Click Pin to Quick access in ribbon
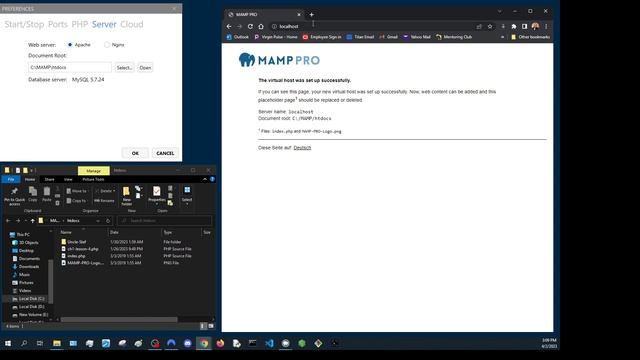This screenshot has height=360, width=640. click(x=14, y=196)
